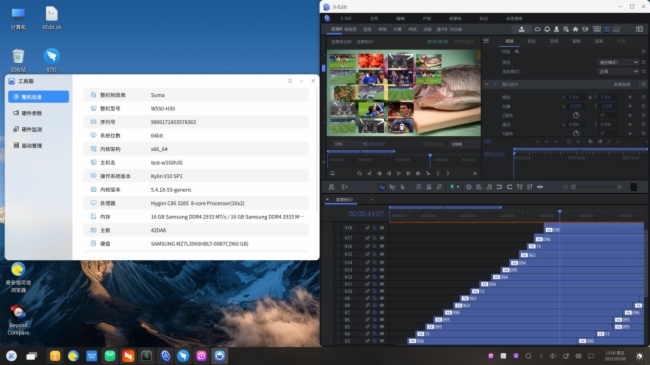Click the loop icon in preview transport controls
This screenshot has height=365, width=650.
[359, 173]
